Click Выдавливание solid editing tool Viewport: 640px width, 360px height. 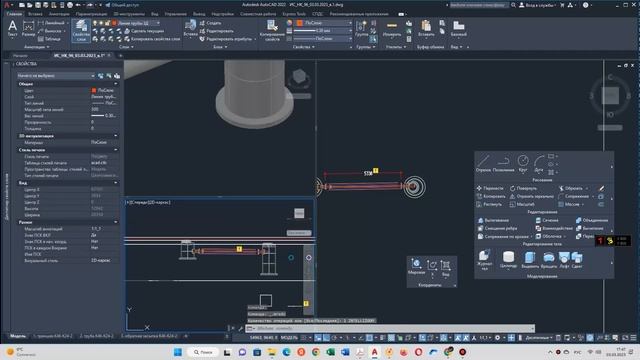pyautogui.click(x=493, y=220)
